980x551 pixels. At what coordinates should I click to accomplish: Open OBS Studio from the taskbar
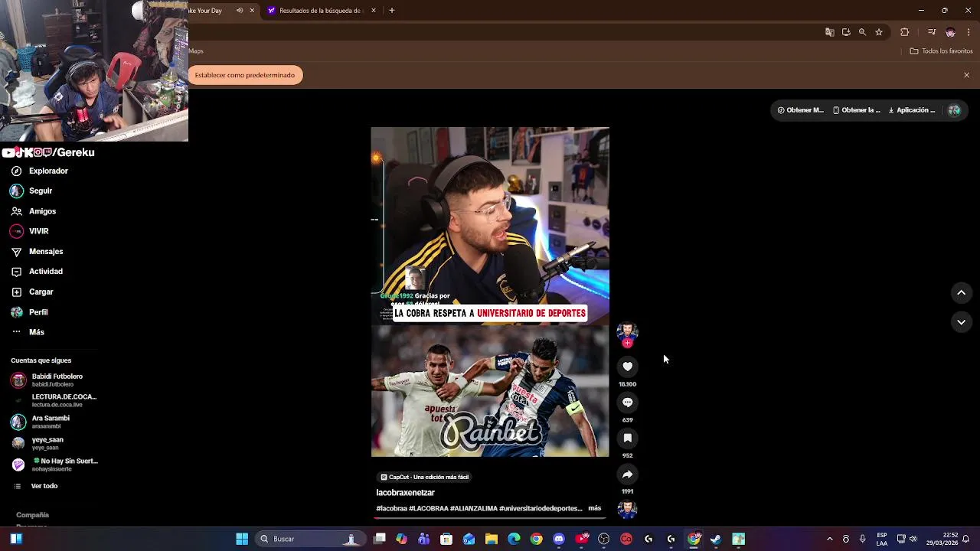click(604, 539)
